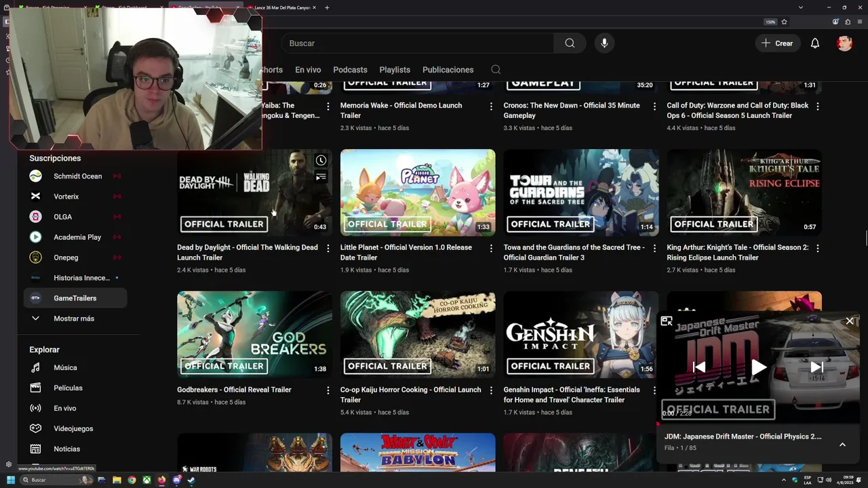Play the miniplayer video
The image size is (868, 488).
pos(759,367)
